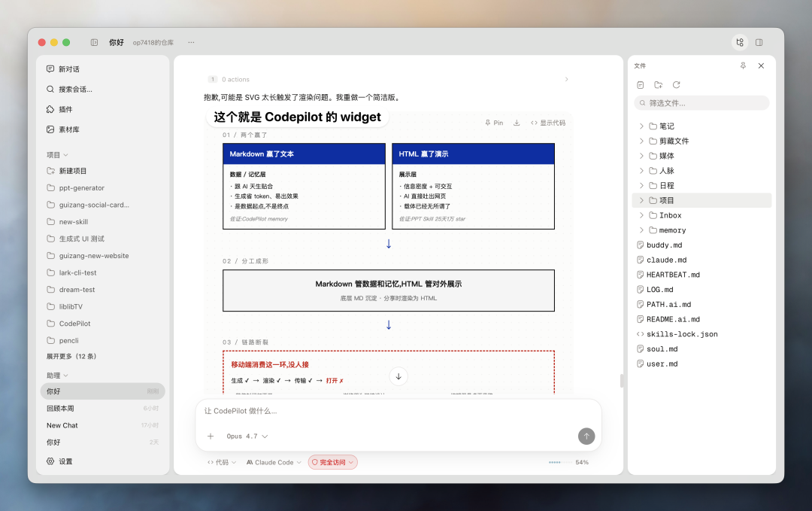Collapse the 助理 section in sidebar
The height and width of the screenshot is (511, 812).
57,376
